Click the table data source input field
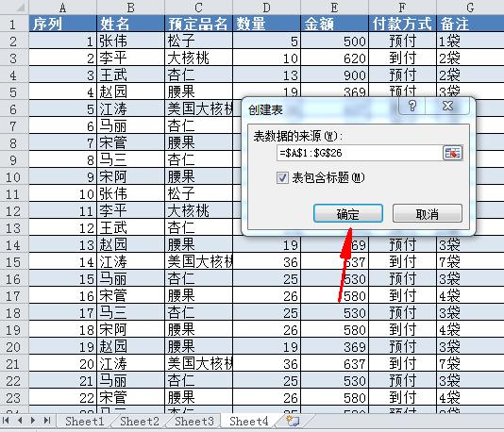The height and width of the screenshot is (432, 504). click(x=360, y=153)
